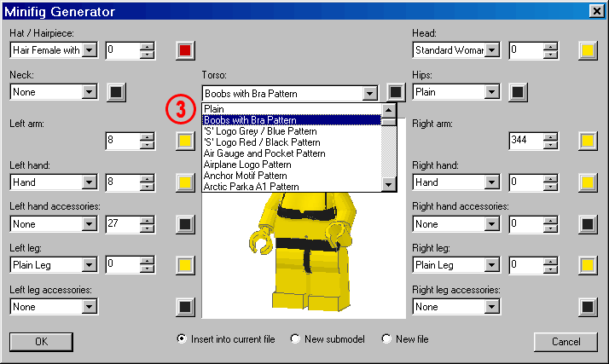Choose 'Airplane Logo Pattern' torso
Screen dimensions: 609x364
tap(292, 165)
